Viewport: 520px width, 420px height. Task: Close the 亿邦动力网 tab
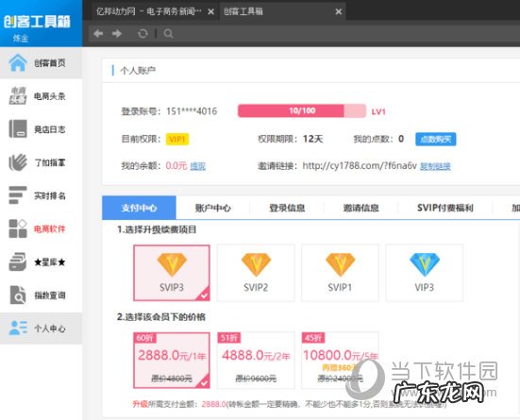tap(210, 11)
